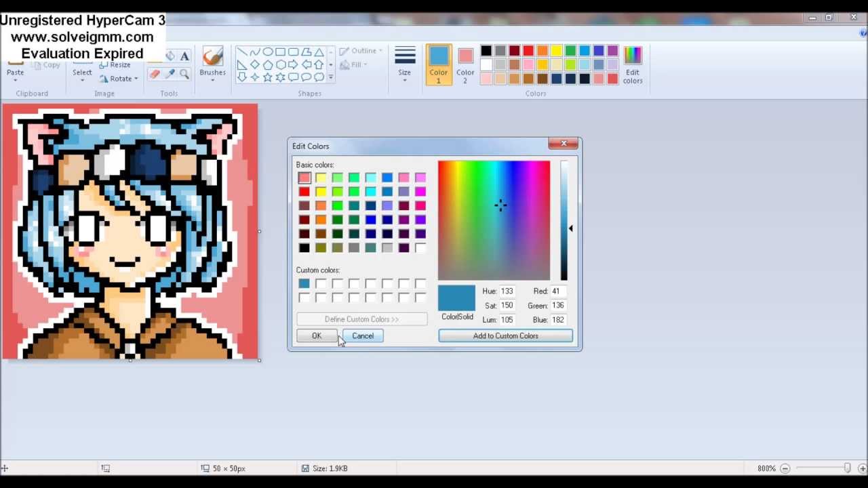Expand the shapes gallery arrow
Screen dimensions: 868x488
pos(331,77)
